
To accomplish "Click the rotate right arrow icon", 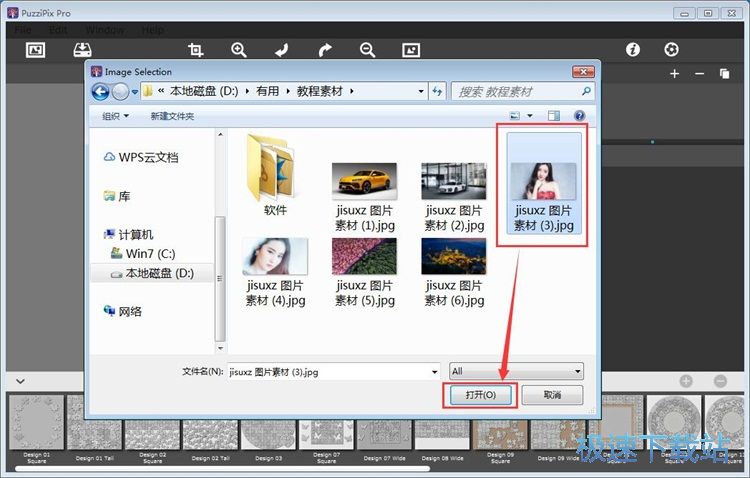I will tap(325, 49).
